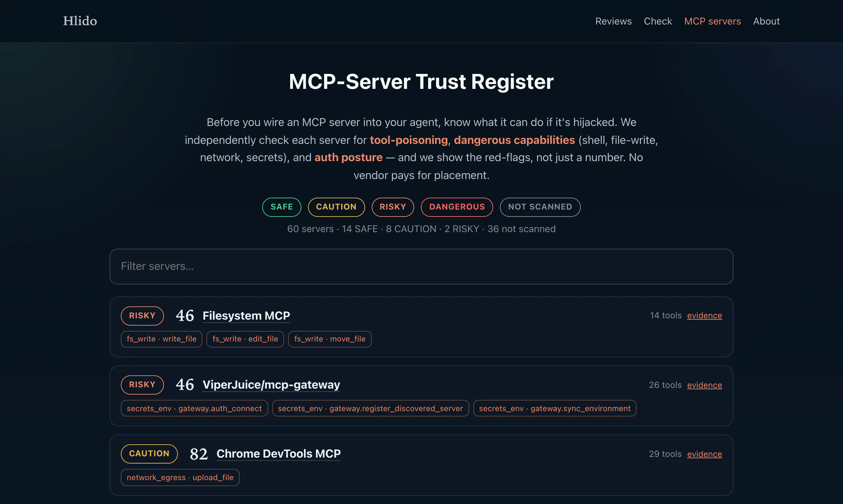Filter by the SAFE badge
The width and height of the screenshot is (843, 504).
tap(281, 207)
